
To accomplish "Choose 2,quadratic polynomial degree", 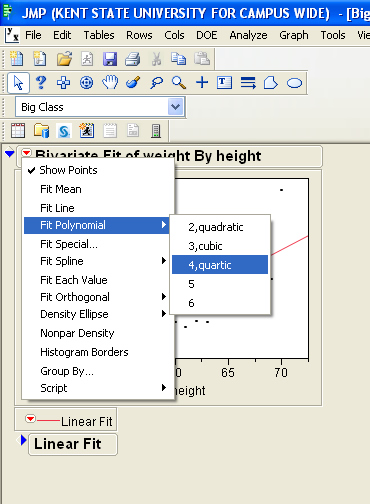I will 220,227.
